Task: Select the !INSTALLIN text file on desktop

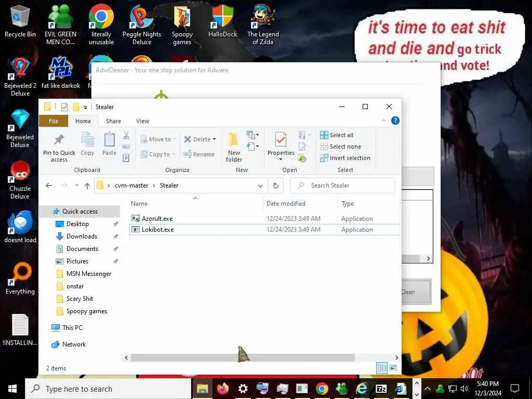Action: point(20,330)
